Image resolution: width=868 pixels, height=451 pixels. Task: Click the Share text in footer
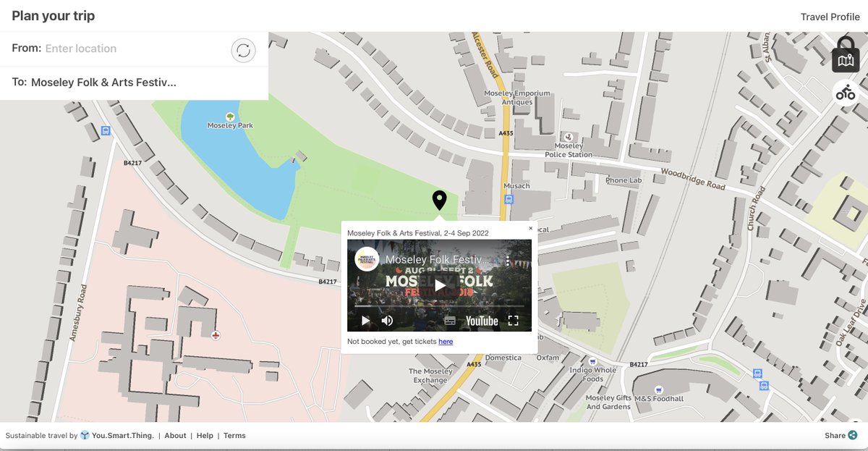[835, 436]
